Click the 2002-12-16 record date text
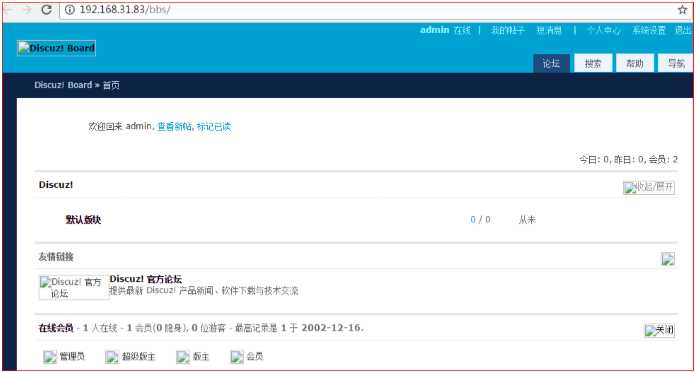The image size is (696, 372). pos(332,328)
